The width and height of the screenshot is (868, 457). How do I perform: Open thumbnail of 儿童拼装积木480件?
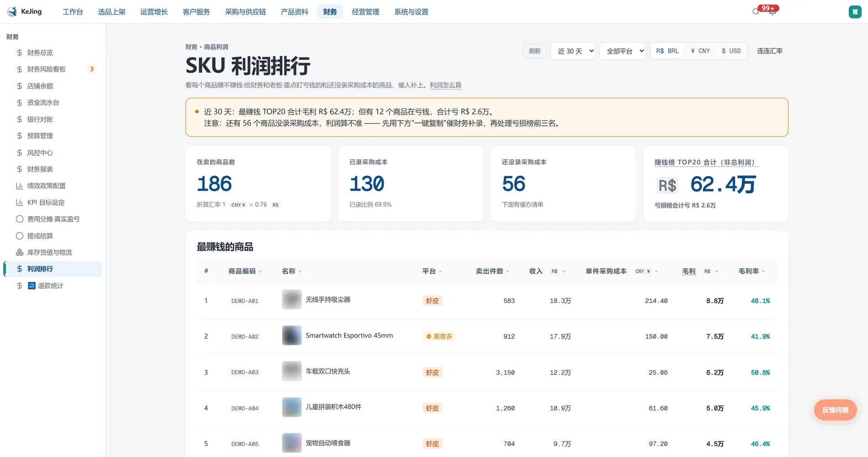coord(292,407)
